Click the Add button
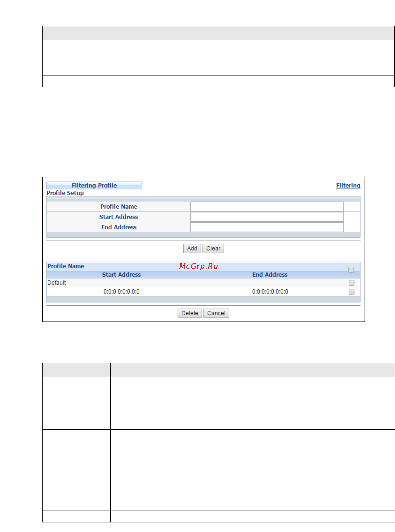 (192, 248)
